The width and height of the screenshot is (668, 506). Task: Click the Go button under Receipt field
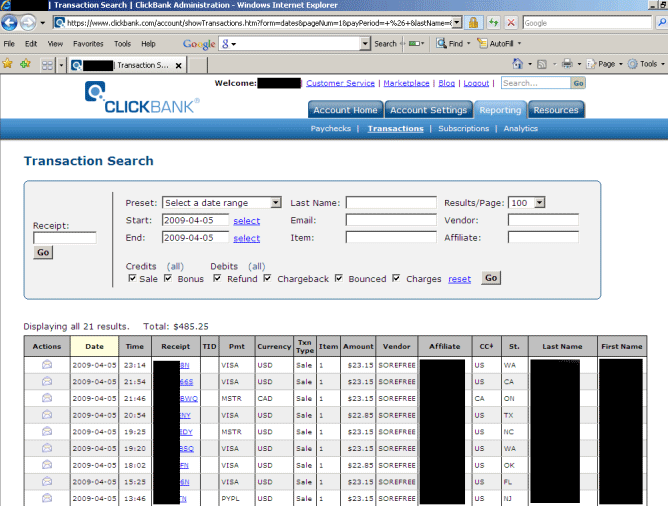[43, 252]
